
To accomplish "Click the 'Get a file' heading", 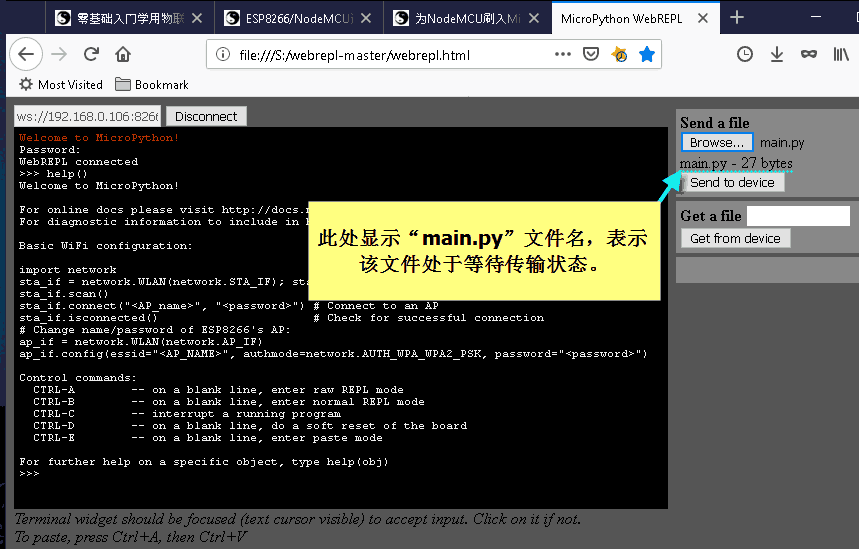I will coord(711,216).
